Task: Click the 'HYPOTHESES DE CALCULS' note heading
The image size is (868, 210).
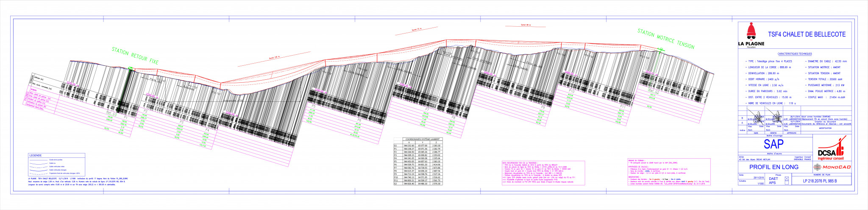Action: coord(638,167)
